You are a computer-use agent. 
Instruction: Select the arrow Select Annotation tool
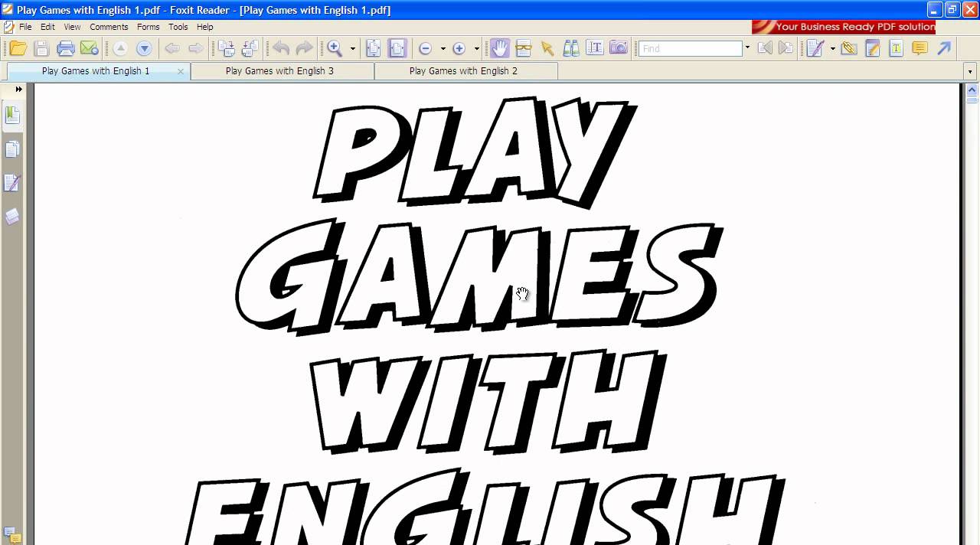[547, 48]
